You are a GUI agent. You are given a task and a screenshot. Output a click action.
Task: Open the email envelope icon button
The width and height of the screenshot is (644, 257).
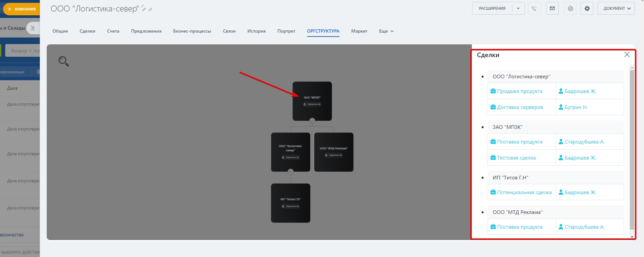pos(552,8)
